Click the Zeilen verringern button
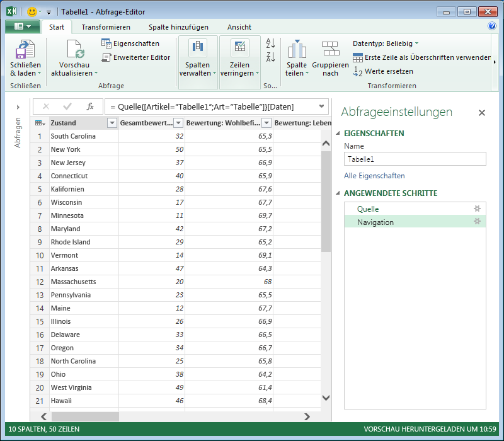Screen dimensions: 504x441 pos(239,58)
